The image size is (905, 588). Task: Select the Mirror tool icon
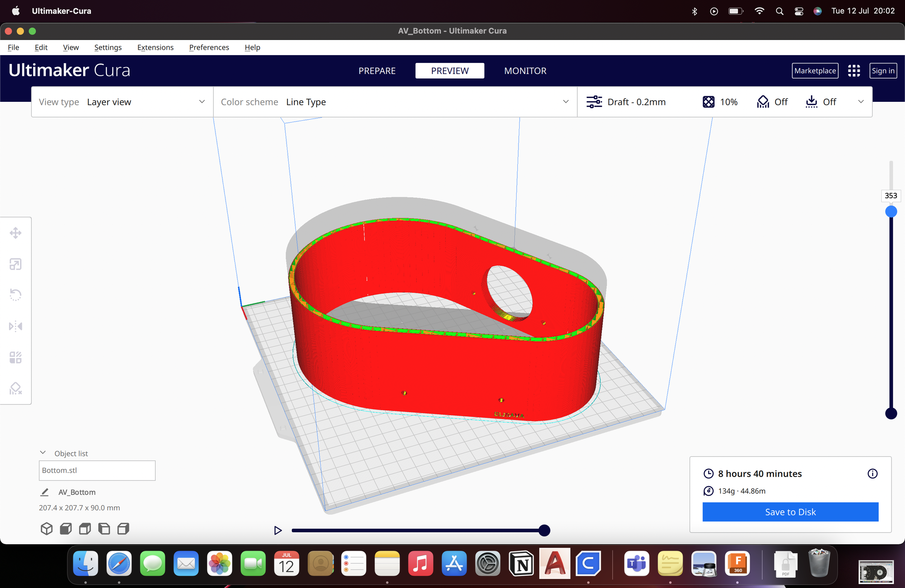click(15, 326)
